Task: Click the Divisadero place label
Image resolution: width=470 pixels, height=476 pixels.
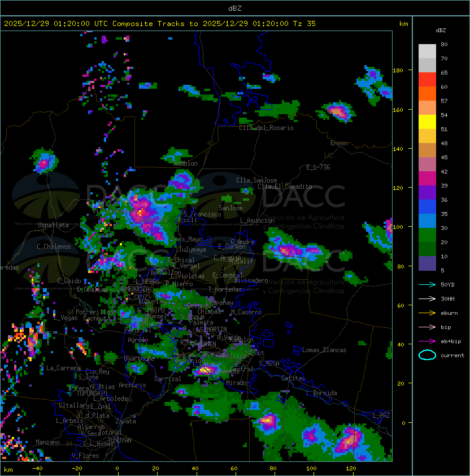Action: click(x=251, y=280)
